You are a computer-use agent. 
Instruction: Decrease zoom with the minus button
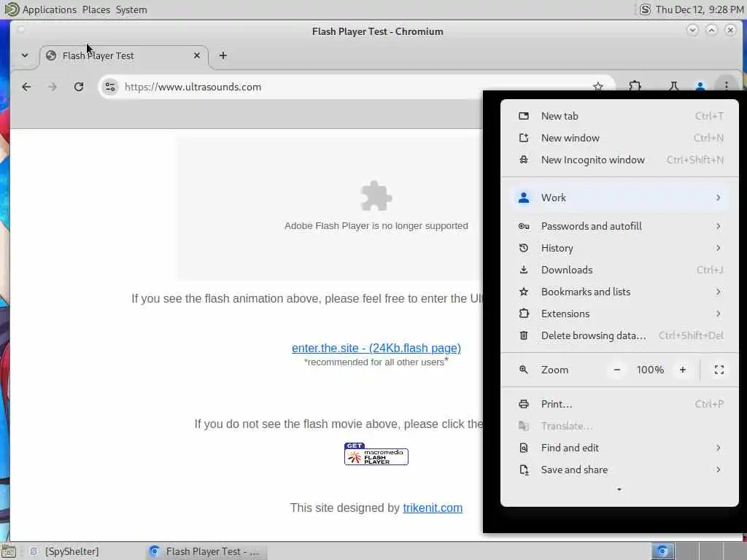tap(617, 370)
